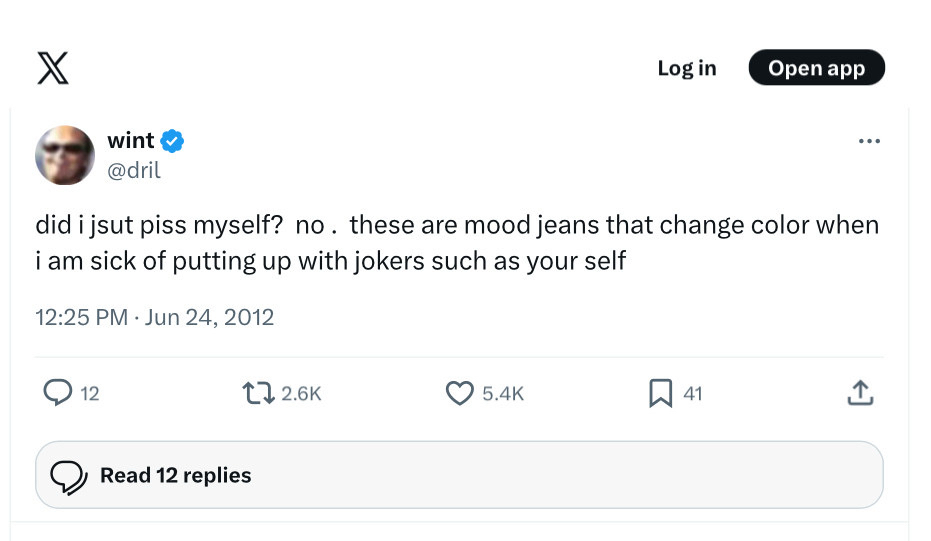The width and height of the screenshot is (931, 541).
Task: Click the reply speech bubble icon
Action: click(x=58, y=394)
